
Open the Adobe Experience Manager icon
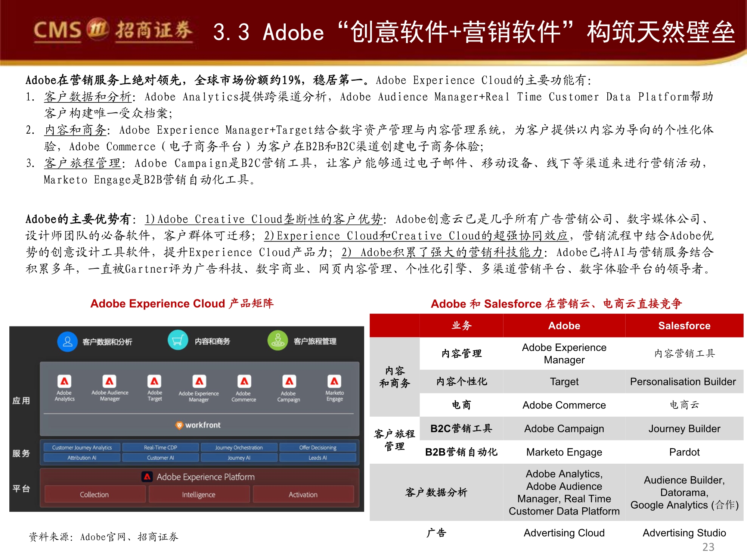point(199,382)
